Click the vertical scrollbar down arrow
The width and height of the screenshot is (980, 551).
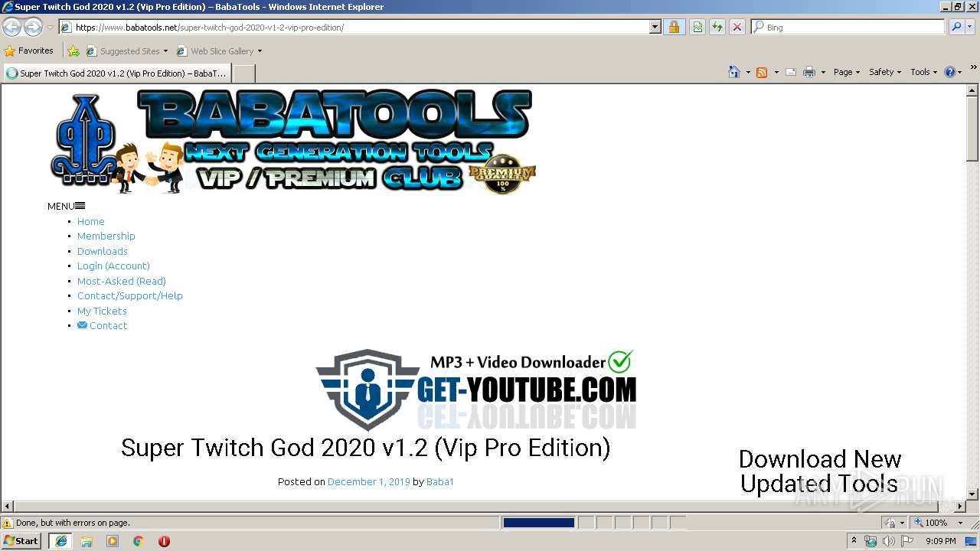[972, 494]
